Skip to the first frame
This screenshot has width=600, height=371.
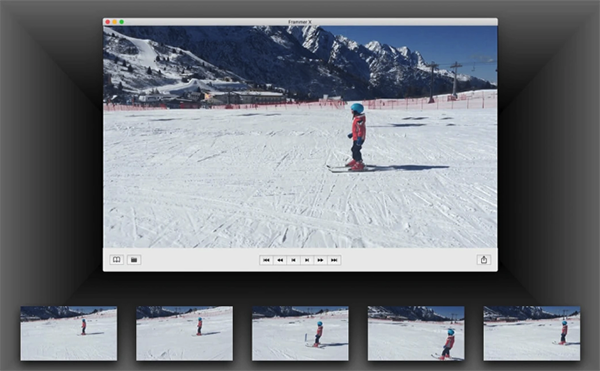click(x=266, y=260)
